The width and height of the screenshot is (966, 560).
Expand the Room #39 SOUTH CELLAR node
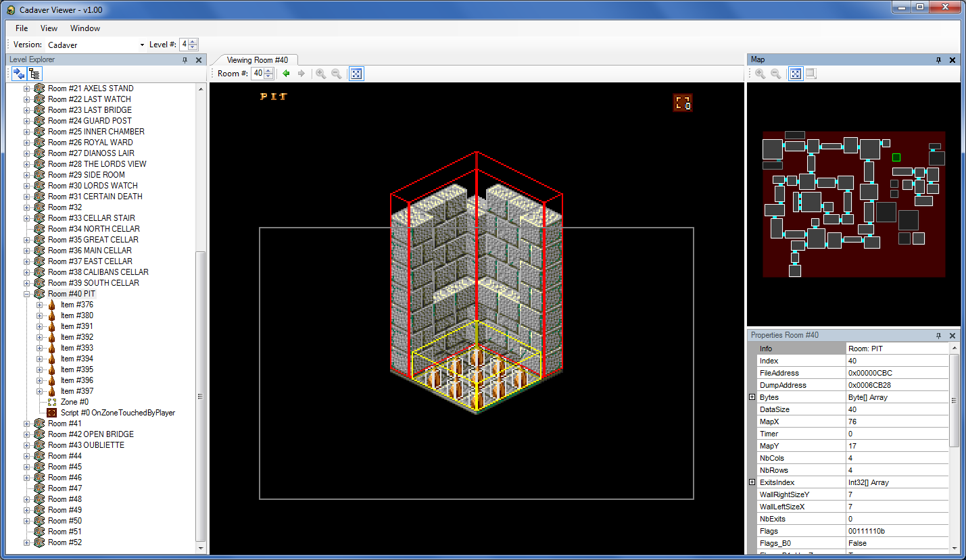pyautogui.click(x=27, y=283)
